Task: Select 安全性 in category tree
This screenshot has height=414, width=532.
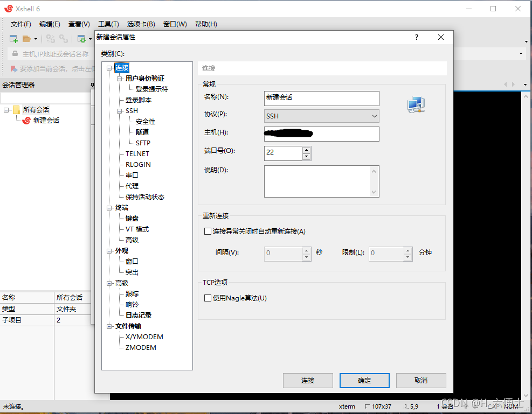Action: [x=145, y=122]
